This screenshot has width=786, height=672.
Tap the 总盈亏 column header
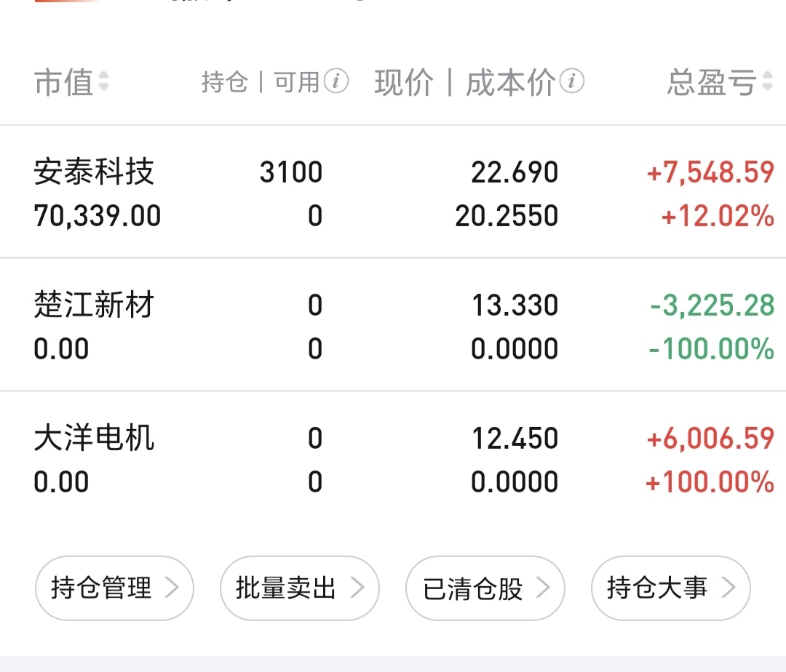click(711, 83)
